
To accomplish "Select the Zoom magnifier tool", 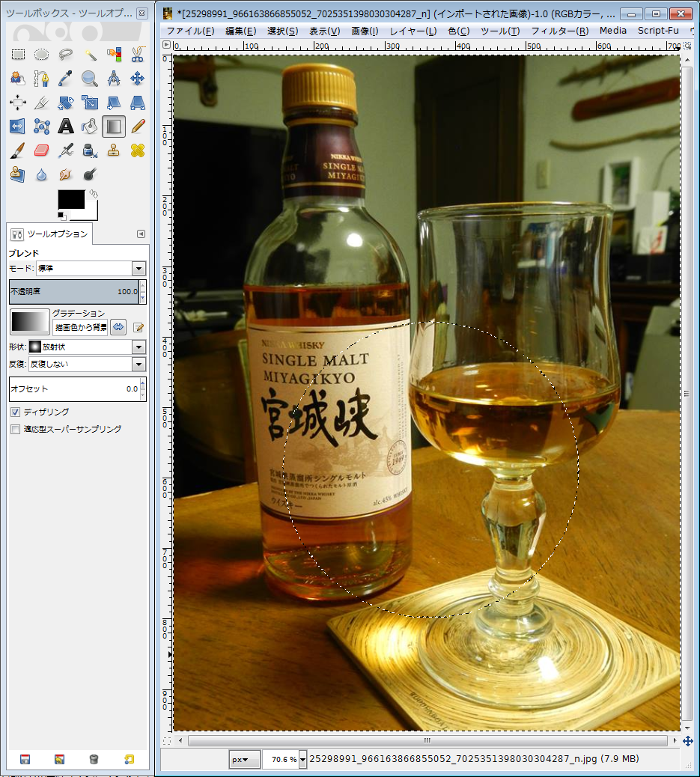I will click(90, 79).
